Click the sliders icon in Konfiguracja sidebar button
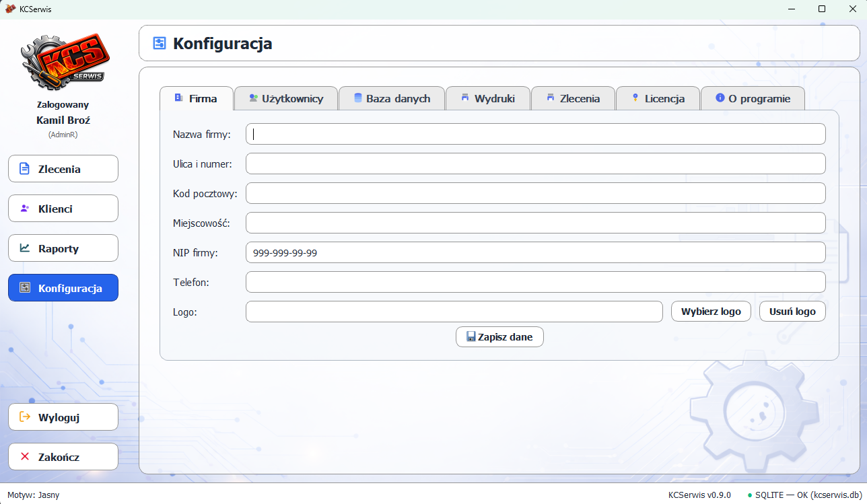The width and height of the screenshot is (867, 504). click(x=25, y=288)
